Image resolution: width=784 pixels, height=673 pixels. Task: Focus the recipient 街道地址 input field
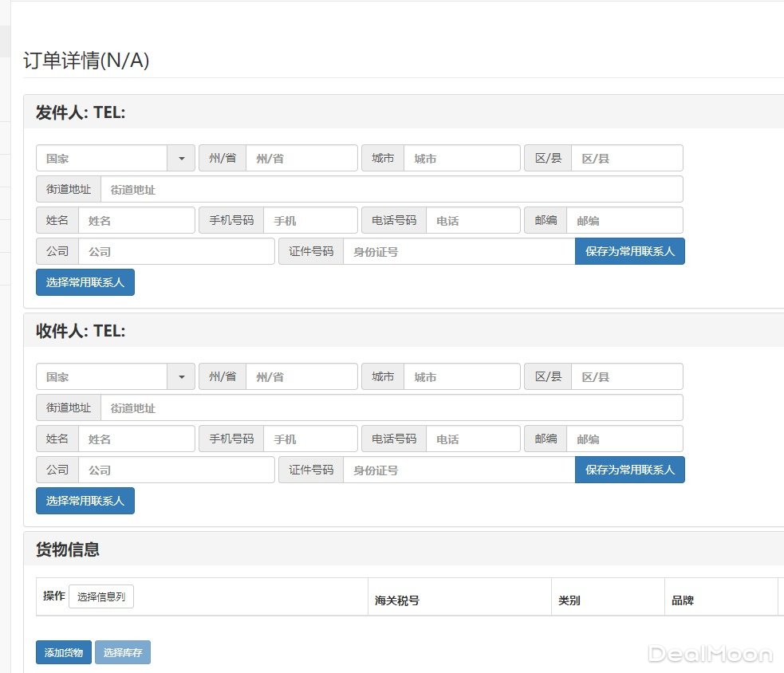coord(391,407)
